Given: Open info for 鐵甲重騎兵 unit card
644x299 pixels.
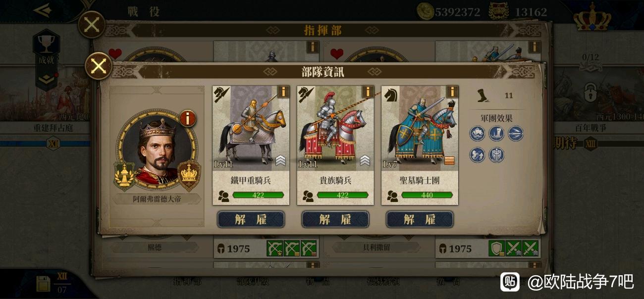Looking at the screenshot, I should click(x=283, y=92).
